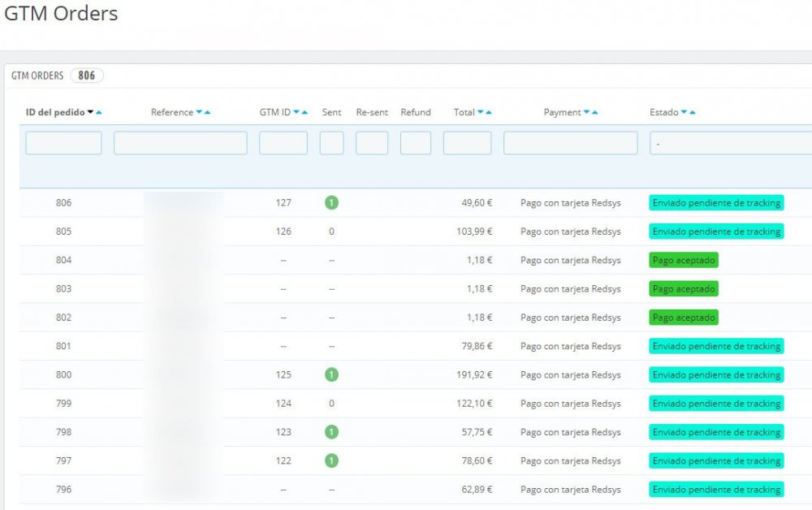
Task: Sort Reference column ascending
Action: (208, 113)
